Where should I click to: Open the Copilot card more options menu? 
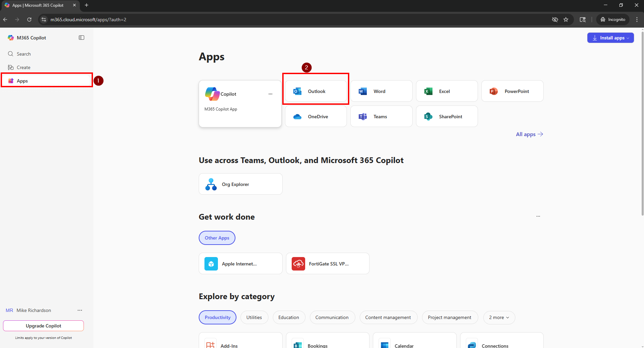[x=270, y=94]
